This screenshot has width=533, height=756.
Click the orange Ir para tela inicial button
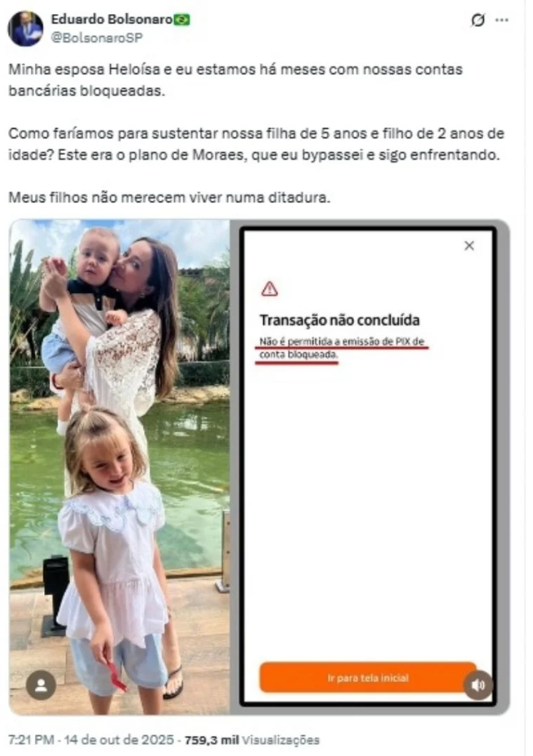[367, 678]
